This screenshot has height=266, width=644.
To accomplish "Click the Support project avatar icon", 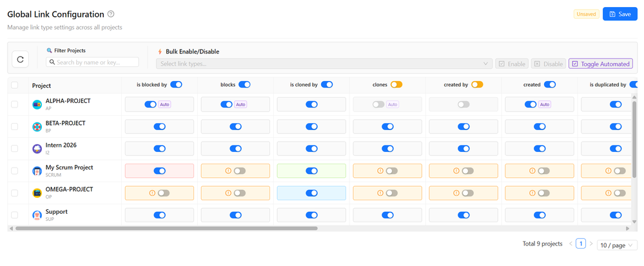I will pos(37,215).
